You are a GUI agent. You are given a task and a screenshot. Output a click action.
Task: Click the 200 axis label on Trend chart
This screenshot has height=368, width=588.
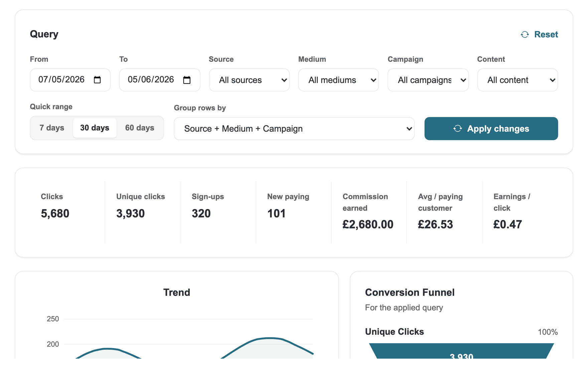53,344
